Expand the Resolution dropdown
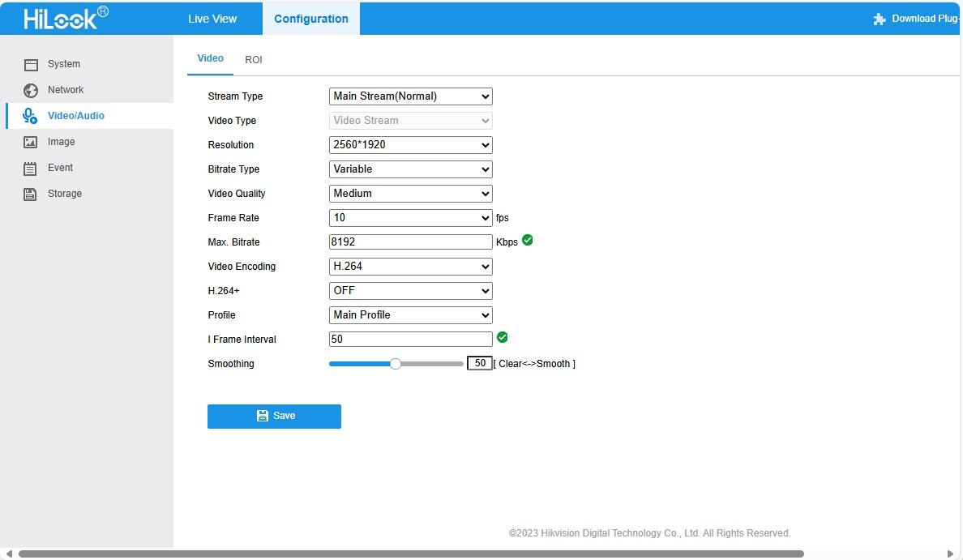 tap(411, 145)
